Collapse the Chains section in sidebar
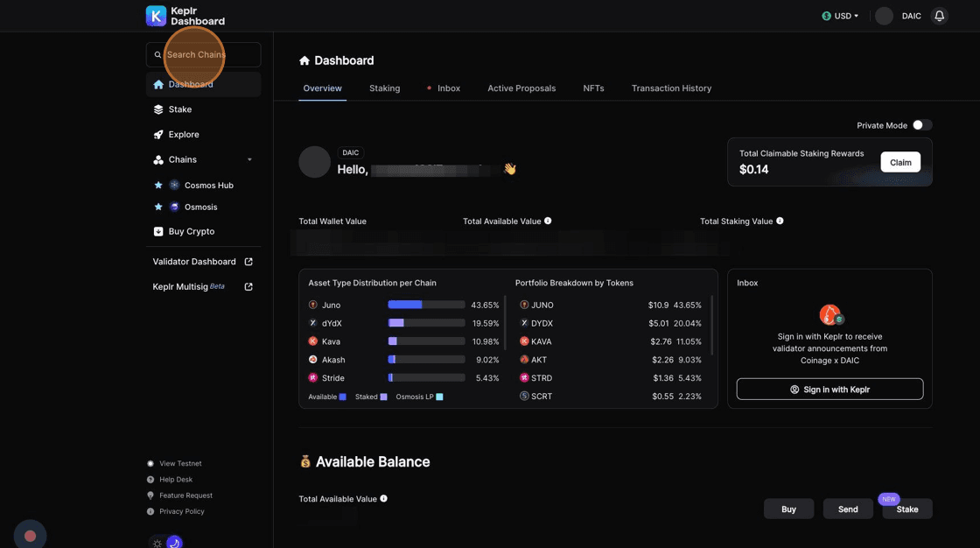The image size is (980, 548). [x=249, y=160]
